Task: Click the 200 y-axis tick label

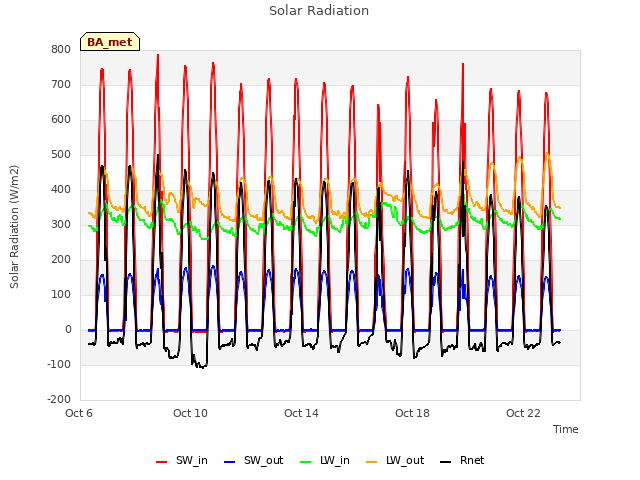Action: [x=61, y=260]
